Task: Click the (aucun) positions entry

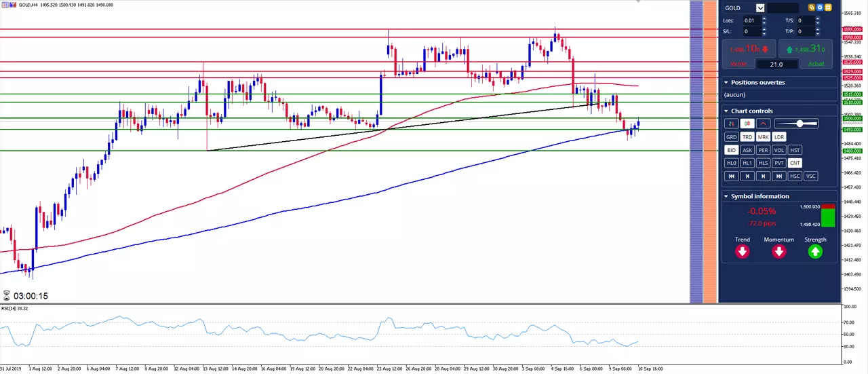Action: click(x=734, y=95)
